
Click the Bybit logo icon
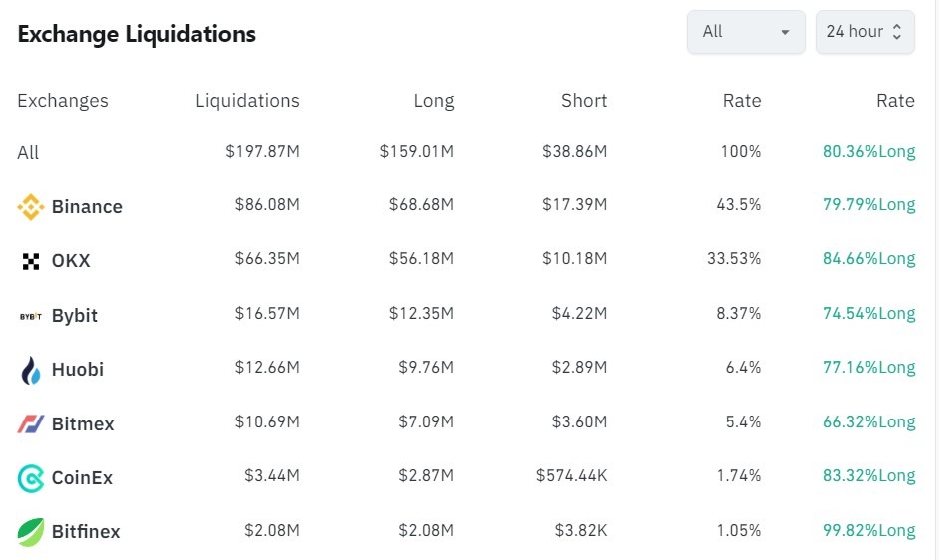(x=31, y=316)
